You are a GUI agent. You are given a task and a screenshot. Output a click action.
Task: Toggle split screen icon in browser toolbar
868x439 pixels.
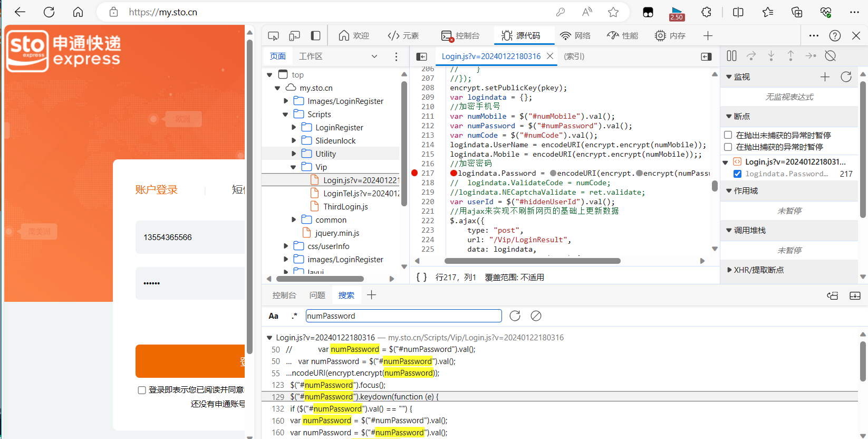[x=738, y=12]
